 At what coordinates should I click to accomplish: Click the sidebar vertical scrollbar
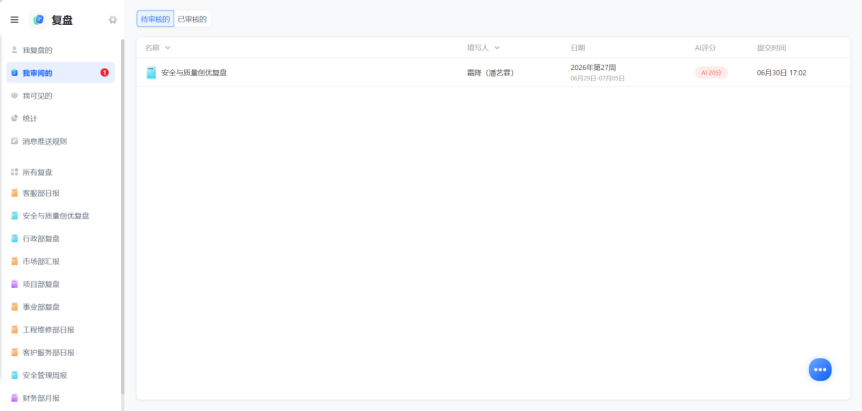click(123, 216)
